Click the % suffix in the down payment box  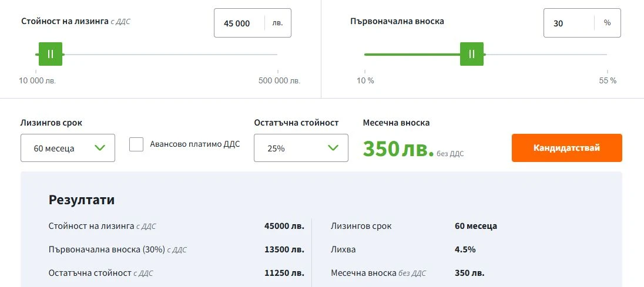click(x=607, y=23)
